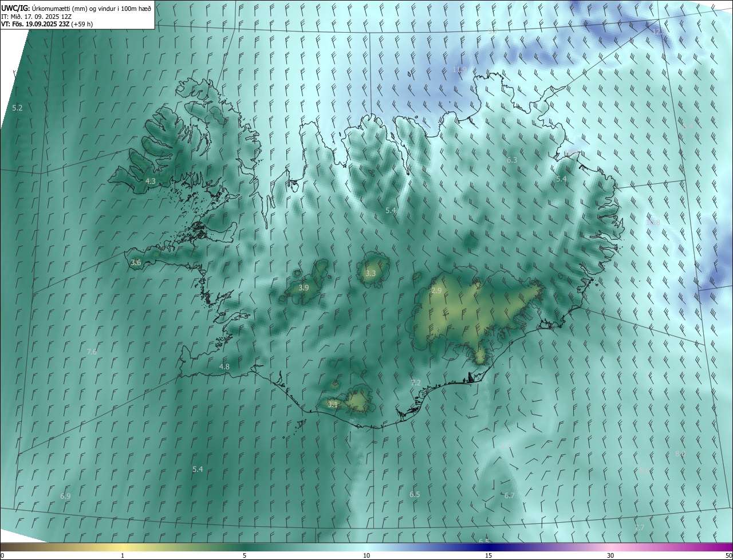Click the 7.7 value near the bottom right
This screenshot has height=560, width=733.
tap(640, 527)
